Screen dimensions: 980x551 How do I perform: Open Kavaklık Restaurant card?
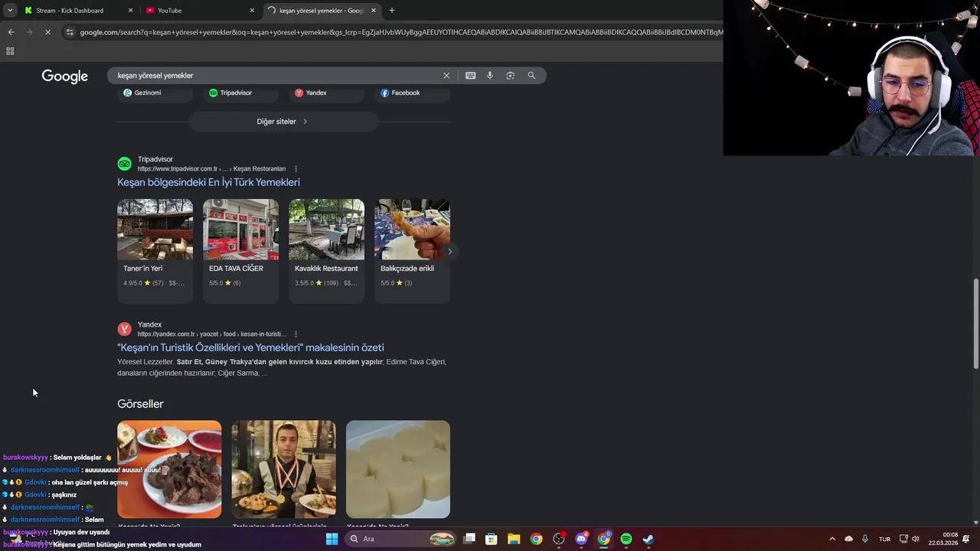326,251
